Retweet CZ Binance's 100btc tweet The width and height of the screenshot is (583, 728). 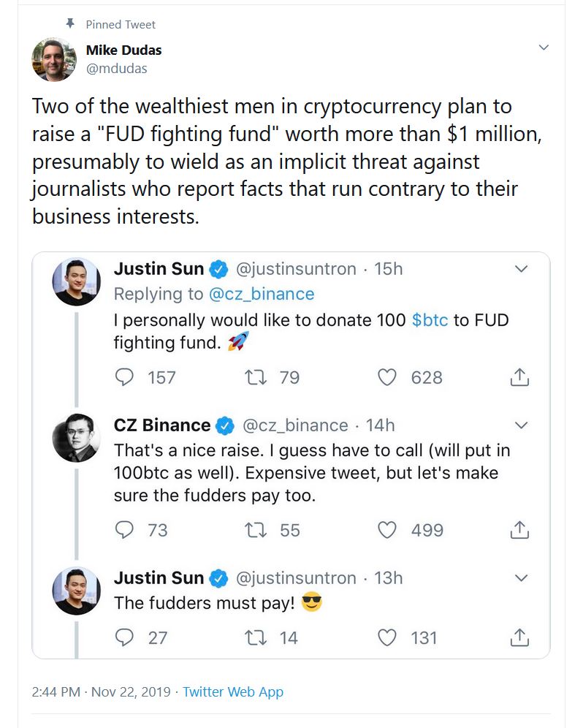(256, 530)
